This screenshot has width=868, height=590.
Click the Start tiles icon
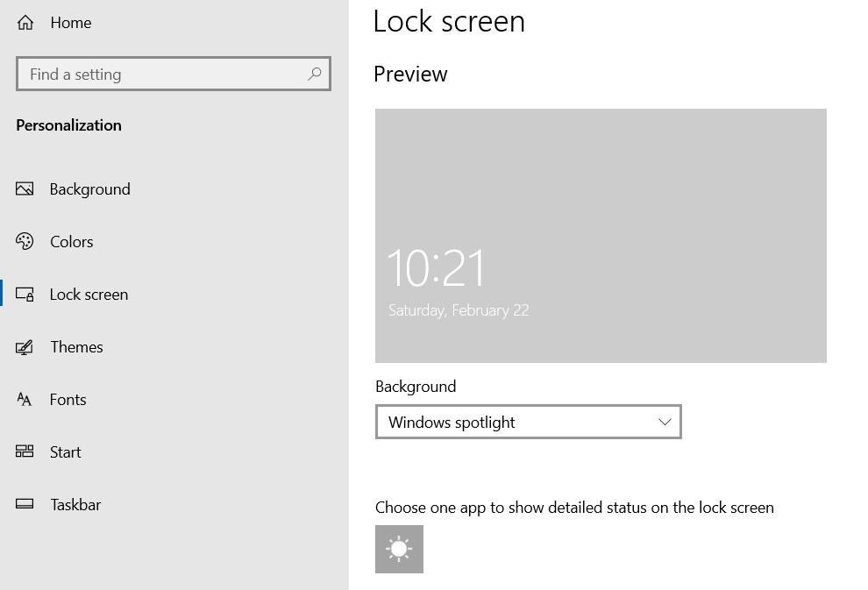coord(26,451)
